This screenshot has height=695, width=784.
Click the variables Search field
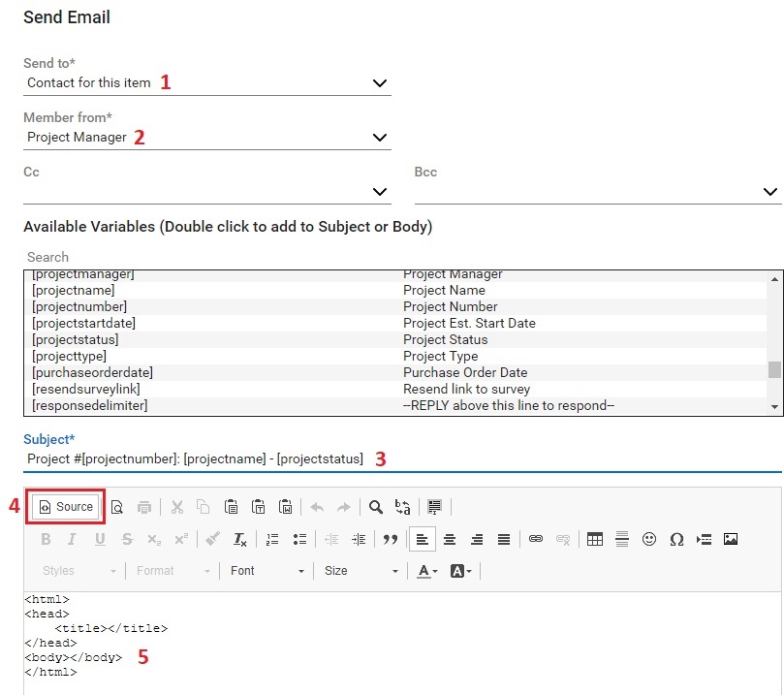click(x=402, y=257)
